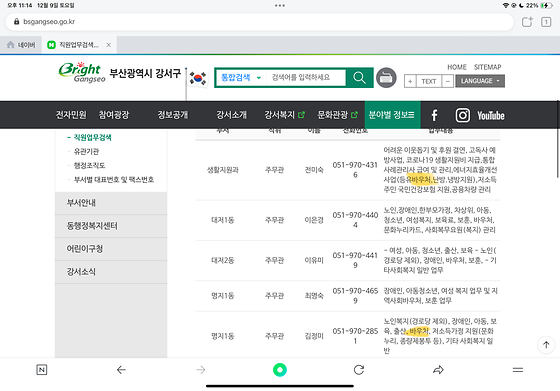Open 행정조직도 in sidebar

tap(89, 165)
